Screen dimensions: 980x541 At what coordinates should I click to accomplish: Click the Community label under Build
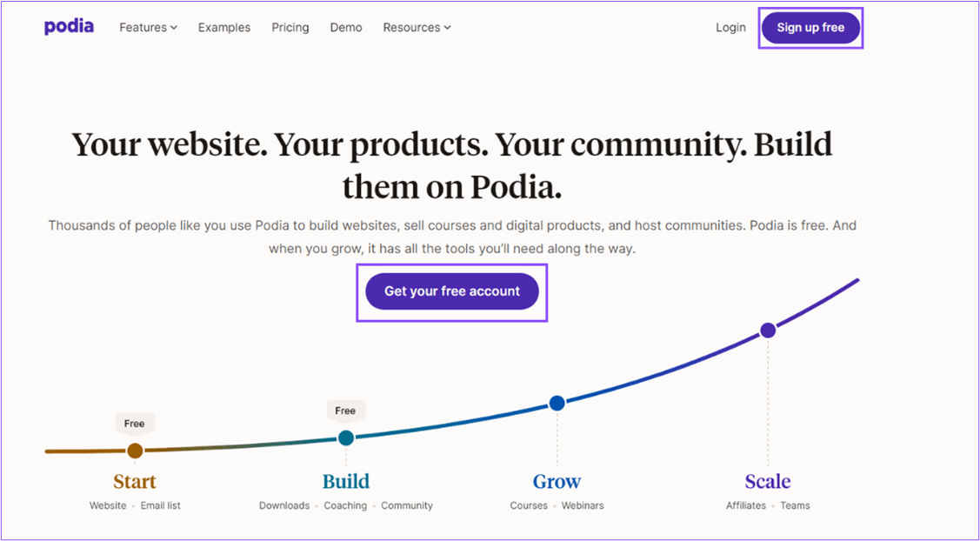pos(407,505)
